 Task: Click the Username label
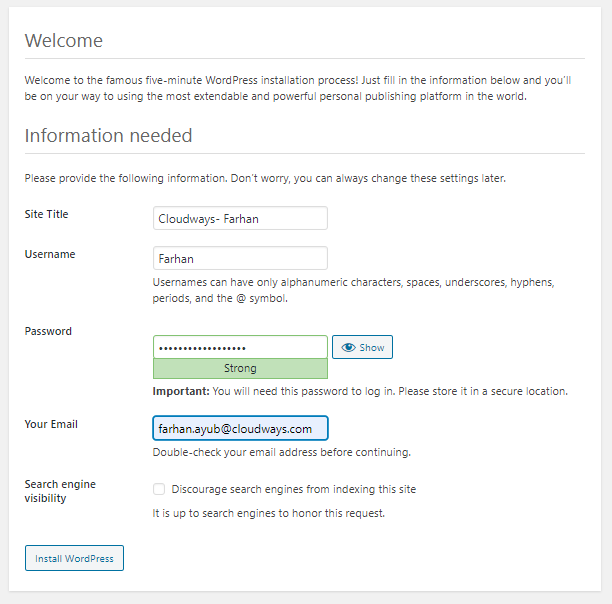(50, 254)
